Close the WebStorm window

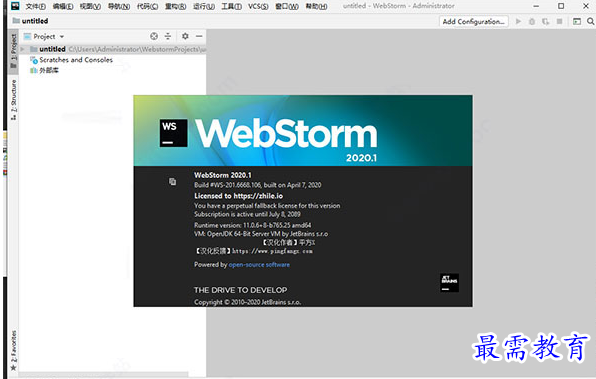coord(586,6)
